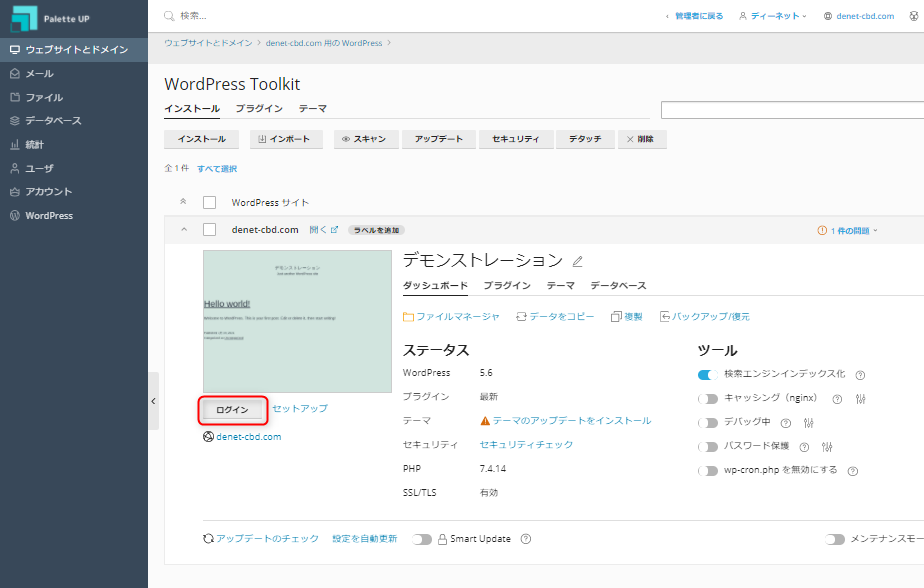Image resolution: width=924 pixels, height=588 pixels.
Task: Open ユーザ in the sidebar
Action: coord(74,169)
